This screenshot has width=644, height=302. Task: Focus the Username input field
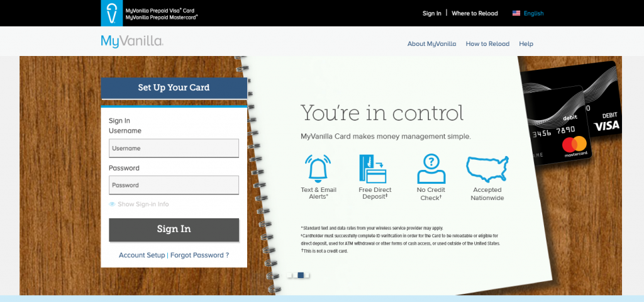(174, 148)
